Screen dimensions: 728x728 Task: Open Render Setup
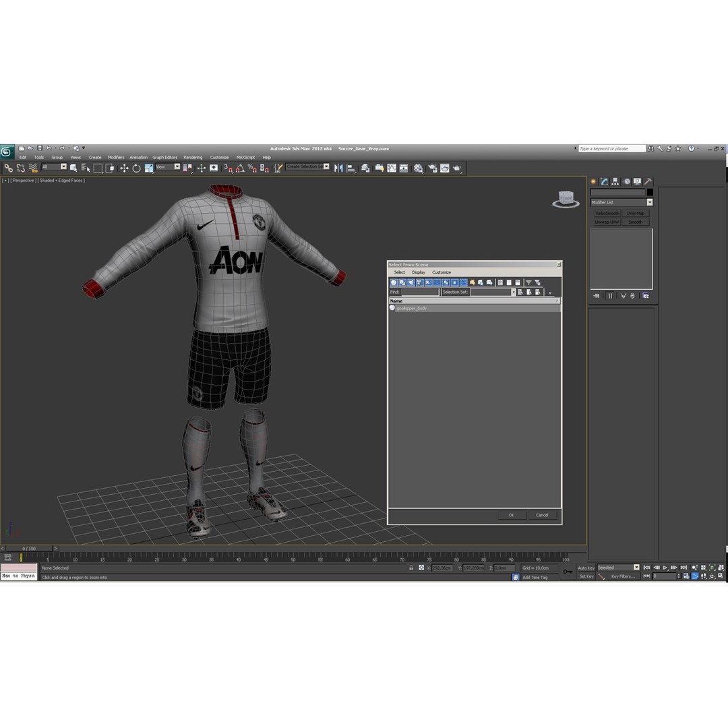tap(433, 168)
